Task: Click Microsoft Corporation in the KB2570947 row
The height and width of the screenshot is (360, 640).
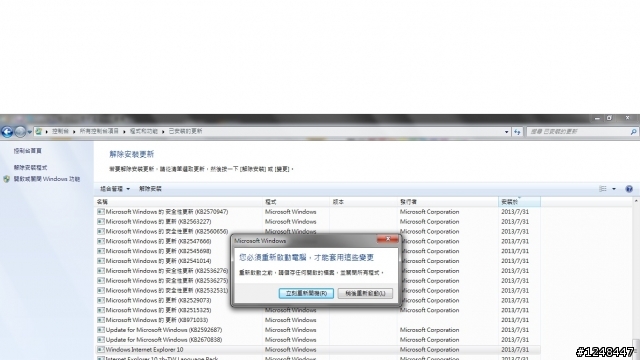Action: point(429,212)
